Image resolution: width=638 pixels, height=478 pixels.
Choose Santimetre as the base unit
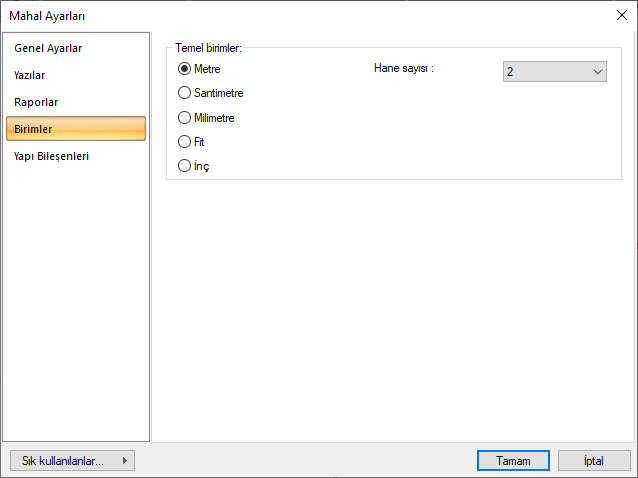tap(184, 93)
